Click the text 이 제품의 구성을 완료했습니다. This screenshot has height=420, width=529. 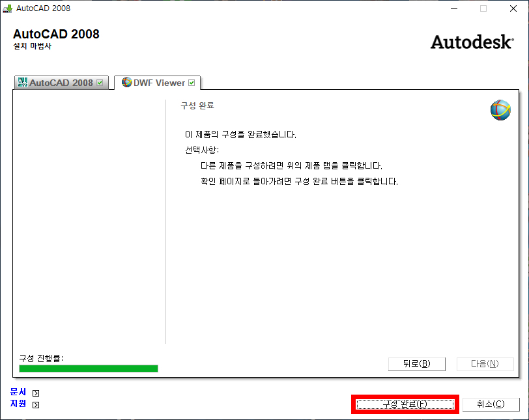coord(240,135)
